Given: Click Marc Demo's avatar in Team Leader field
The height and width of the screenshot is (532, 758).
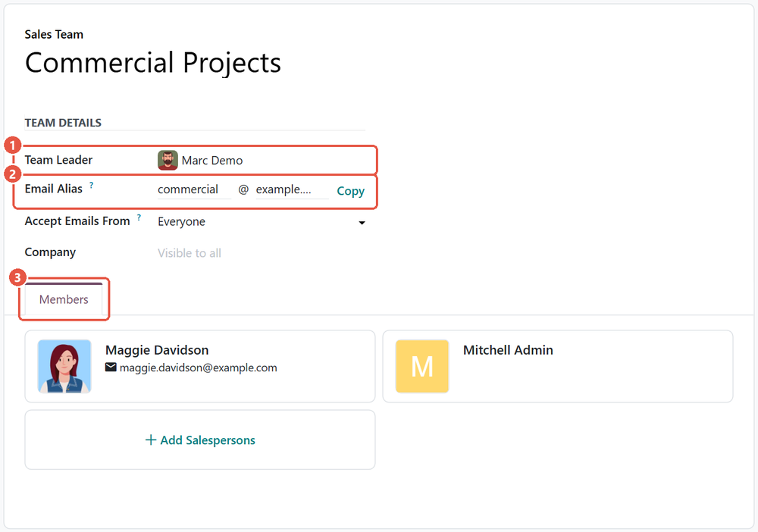Looking at the screenshot, I should 168,161.
